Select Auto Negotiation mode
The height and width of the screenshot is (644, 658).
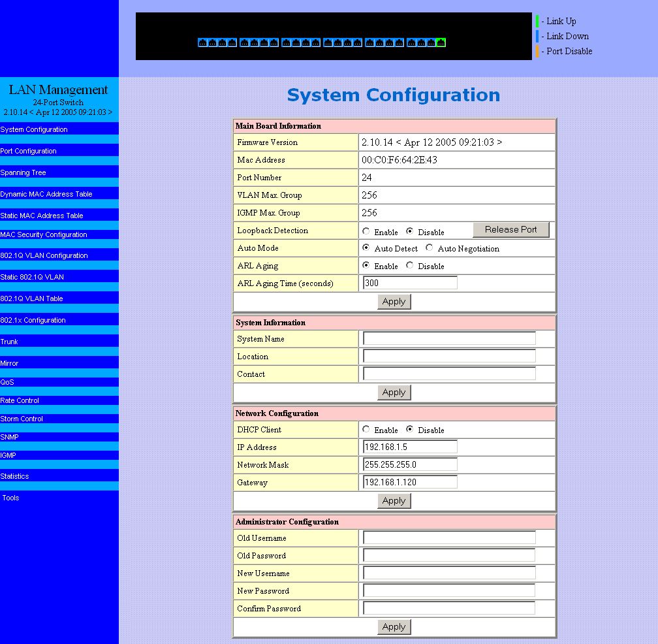pyautogui.click(x=429, y=248)
